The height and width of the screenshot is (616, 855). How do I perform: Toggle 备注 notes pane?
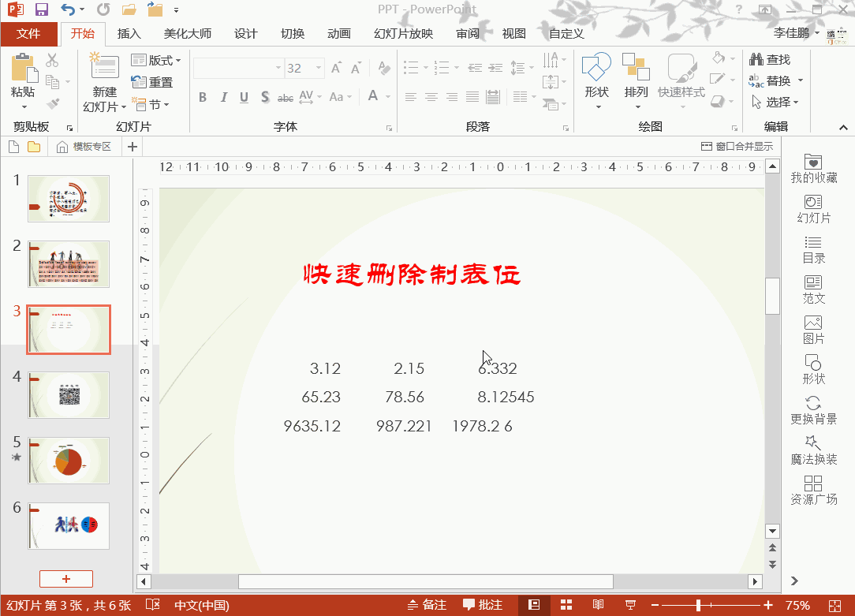pyautogui.click(x=427, y=604)
